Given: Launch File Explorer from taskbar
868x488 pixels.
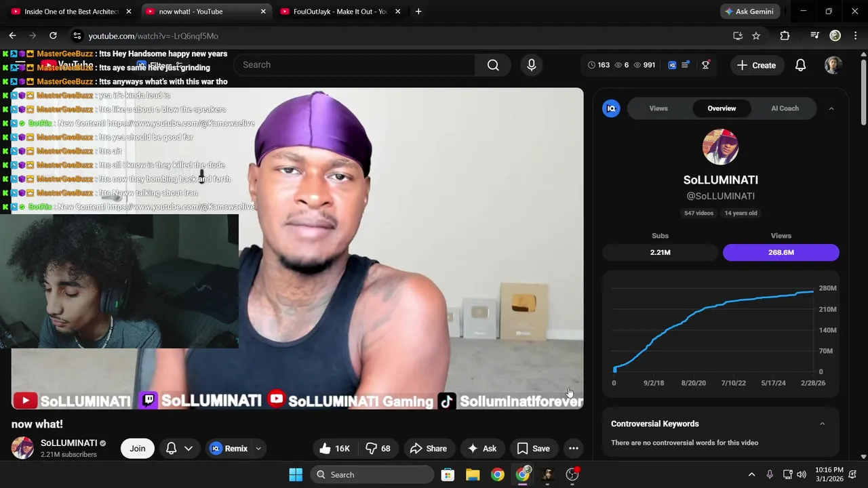Looking at the screenshot, I should [x=473, y=474].
